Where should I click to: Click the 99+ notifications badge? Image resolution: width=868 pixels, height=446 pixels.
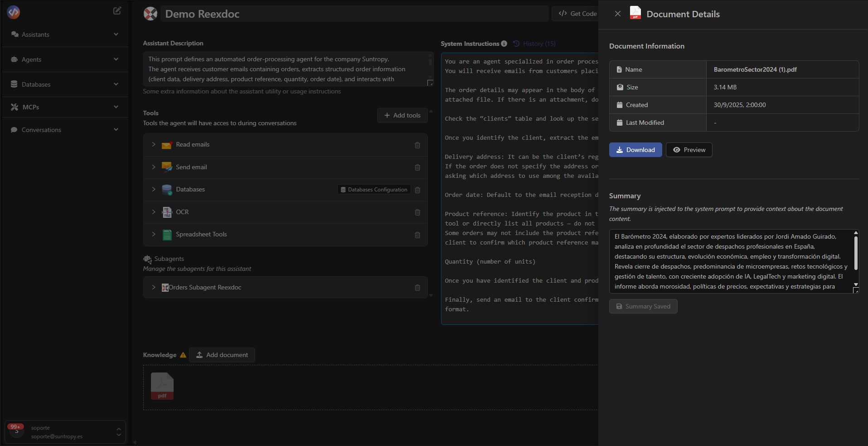point(15,426)
